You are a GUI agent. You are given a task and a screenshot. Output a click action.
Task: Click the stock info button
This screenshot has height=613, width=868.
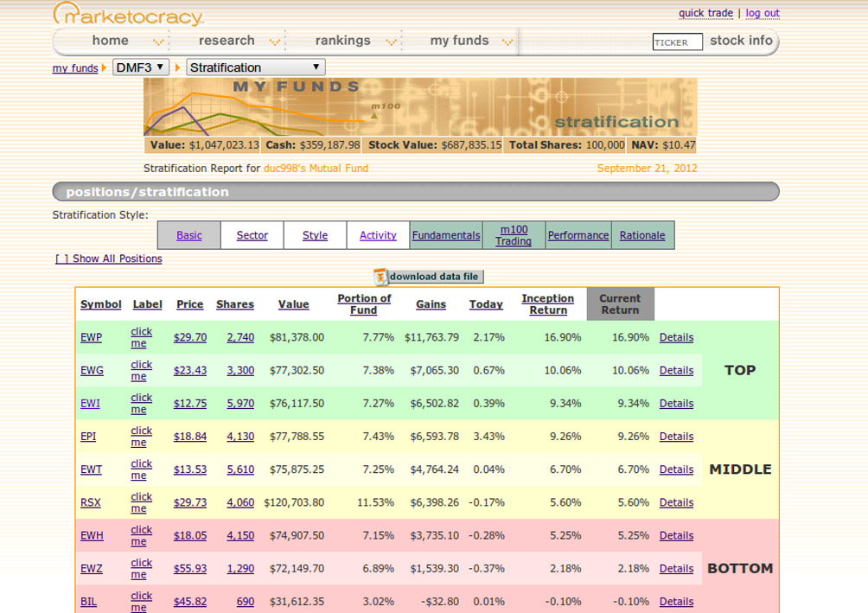click(x=741, y=41)
